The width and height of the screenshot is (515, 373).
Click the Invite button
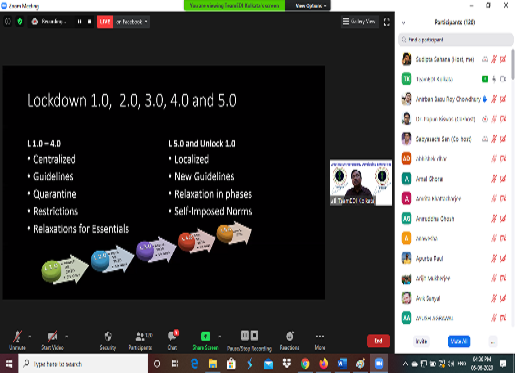pyautogui.click(x=421, y=341)
